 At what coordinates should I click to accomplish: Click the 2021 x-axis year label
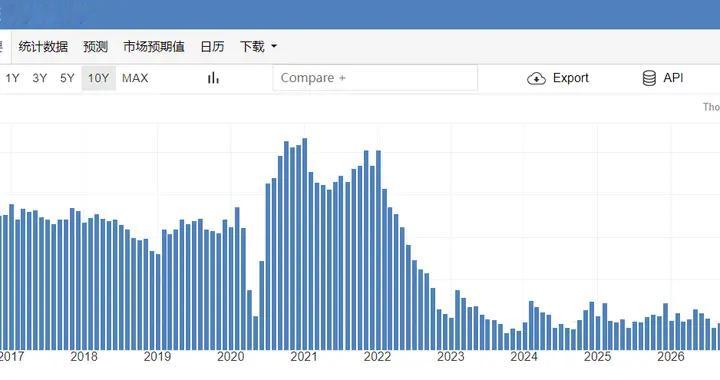(x=304, y=357)
